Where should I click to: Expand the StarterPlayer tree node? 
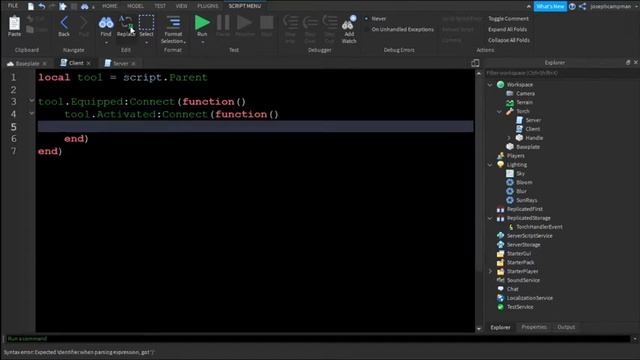490,271
